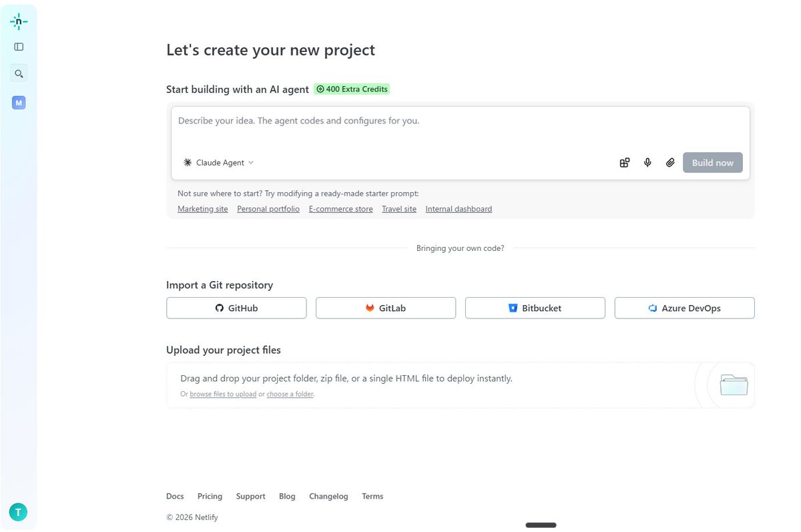This screenshot has width=801, height=532.
Task: Activate the microphone voice input icon
Action: (x=647, y=162)
